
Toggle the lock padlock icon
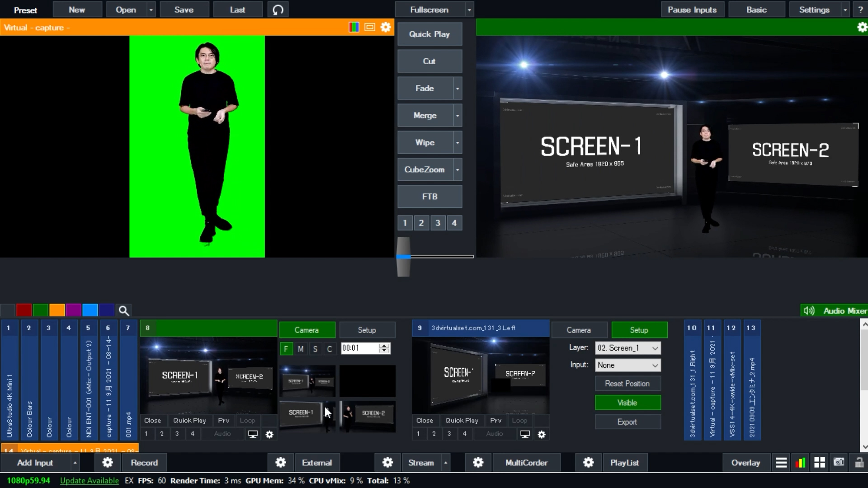(859, 463)
